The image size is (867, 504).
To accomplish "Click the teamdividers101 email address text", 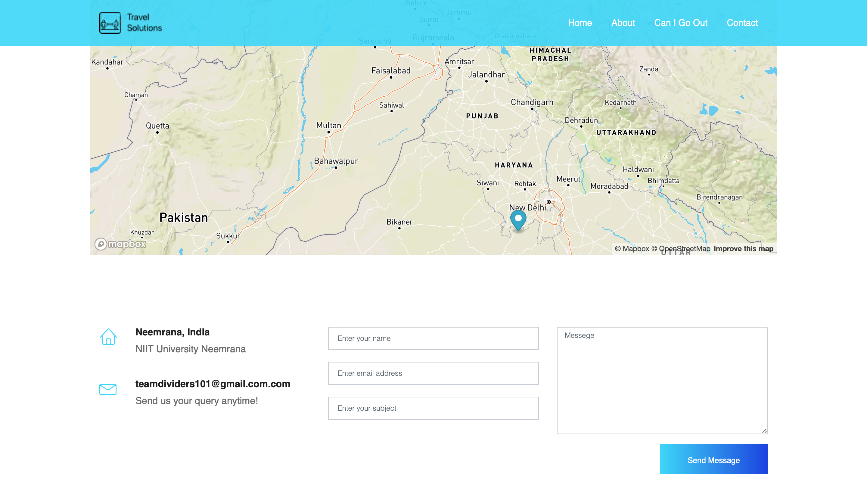I will (x=213, y=384).
